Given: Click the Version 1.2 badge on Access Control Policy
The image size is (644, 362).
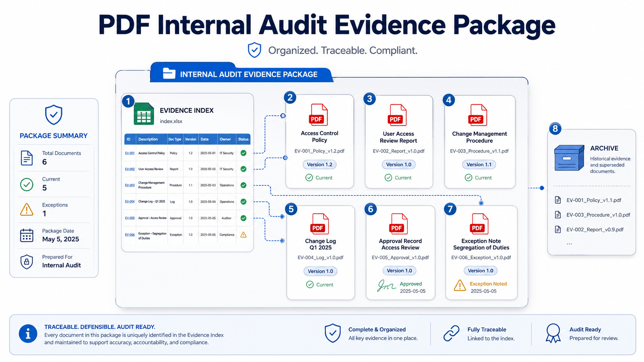Looking at the screenshot, I should pyautogui.click(x=320, y=164).
